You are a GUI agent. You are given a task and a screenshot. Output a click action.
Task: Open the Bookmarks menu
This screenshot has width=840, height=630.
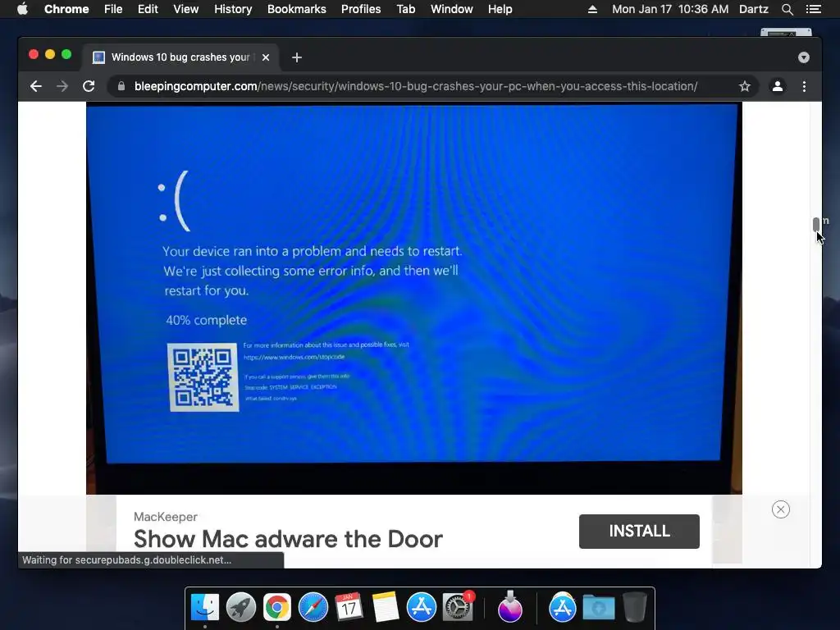297,9
